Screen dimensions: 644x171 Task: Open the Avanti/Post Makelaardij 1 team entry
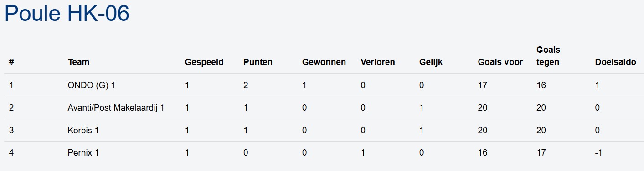pyautogui.click(x=116, y=108)
